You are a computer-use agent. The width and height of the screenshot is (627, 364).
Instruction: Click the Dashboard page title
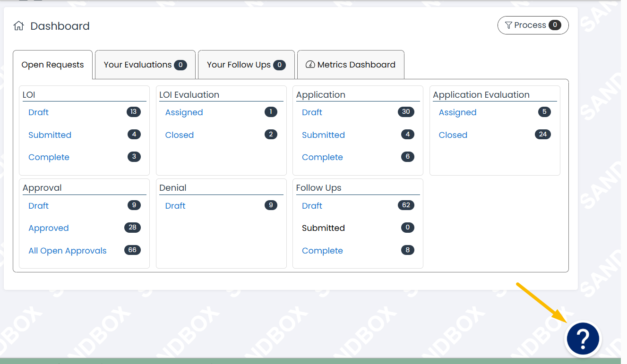point(60,26)
